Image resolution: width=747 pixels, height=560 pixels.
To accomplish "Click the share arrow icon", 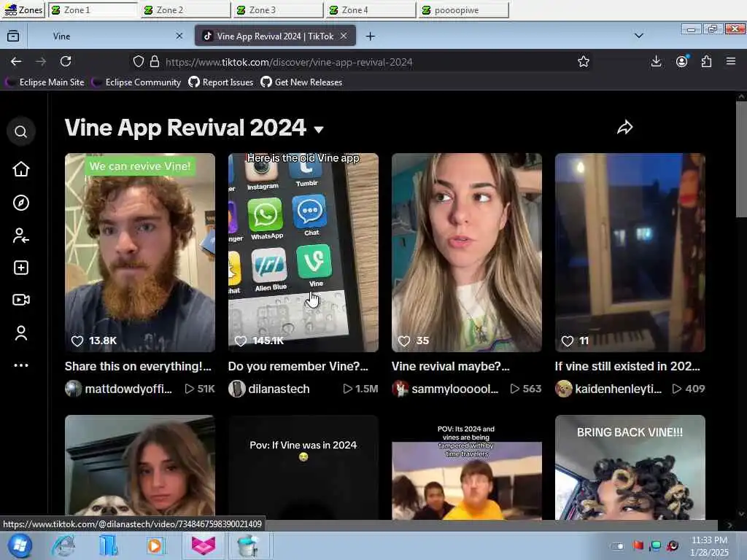I will (624, 128).
